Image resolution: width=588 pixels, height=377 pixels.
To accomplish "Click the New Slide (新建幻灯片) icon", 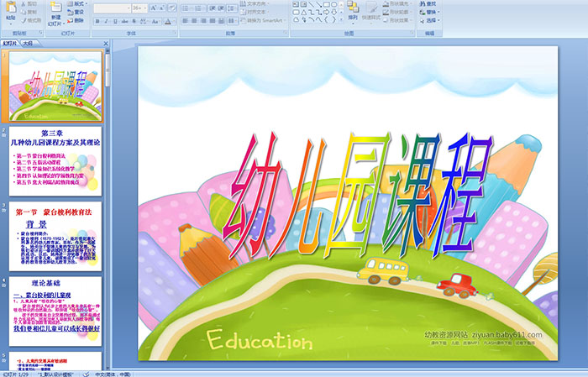I will [56, 8].
